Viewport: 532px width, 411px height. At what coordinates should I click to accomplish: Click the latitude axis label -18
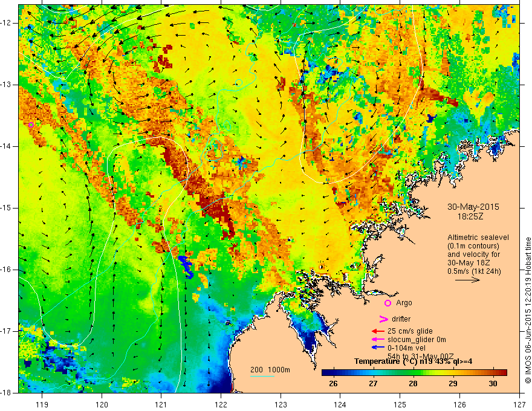tap(7, 393)
